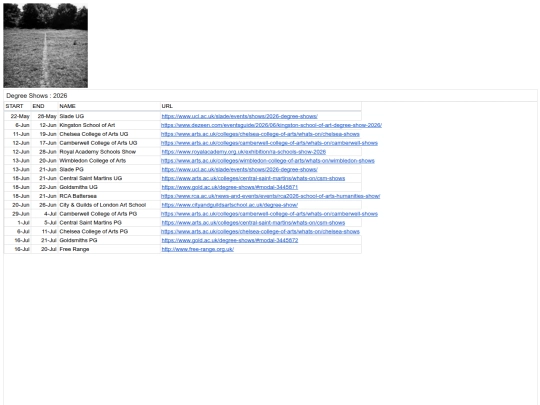
Task: Select the 'Goldsmiths UG' name cell
Action: [x=109, y=187]
